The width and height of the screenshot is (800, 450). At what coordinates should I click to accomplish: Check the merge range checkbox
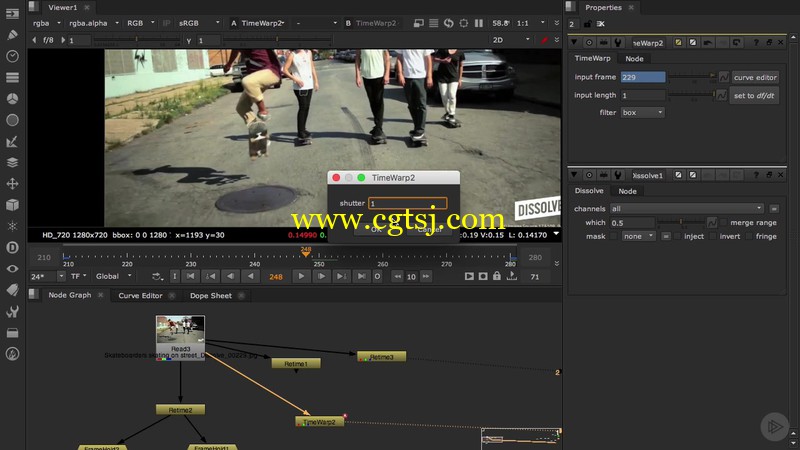point(723,222)
